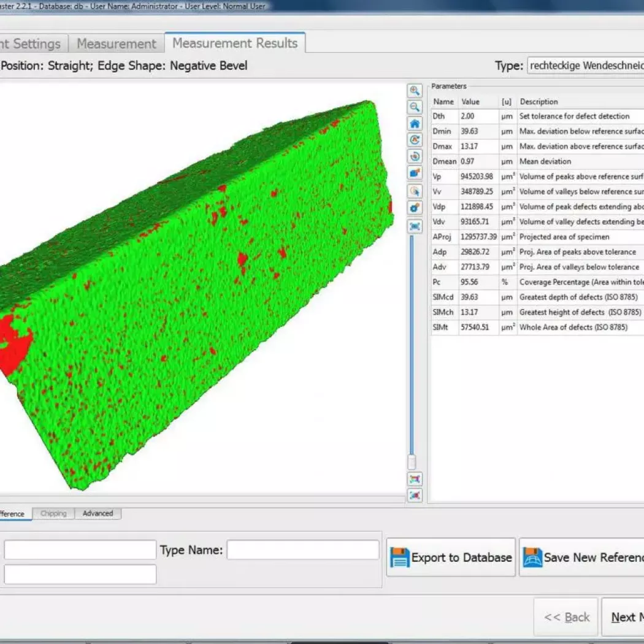Click the spinning rotation icon above the blue cube
Image resolution: width=644 pixels, height=644 pixels.
click(415, 156)
